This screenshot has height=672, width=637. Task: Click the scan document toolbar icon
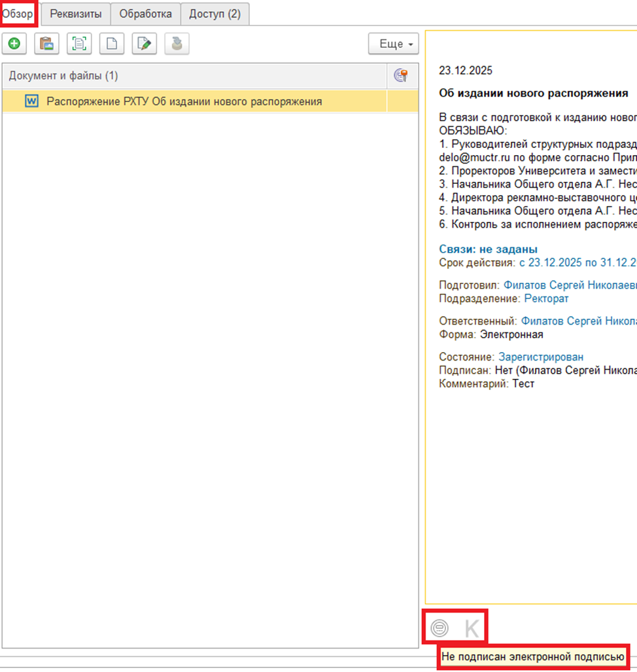79,44
